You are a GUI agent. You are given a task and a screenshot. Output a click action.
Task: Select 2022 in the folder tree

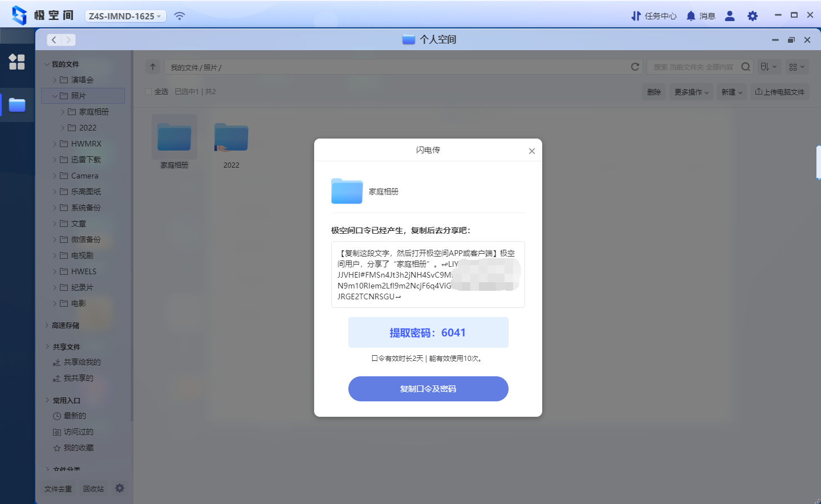[87, 128]
